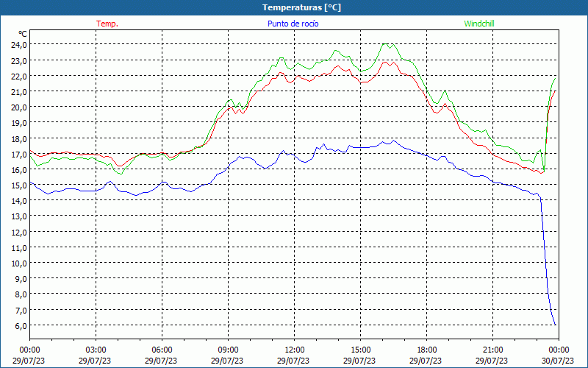
Task: Click the 8,0 y-axis value
Action: (21, 295)
